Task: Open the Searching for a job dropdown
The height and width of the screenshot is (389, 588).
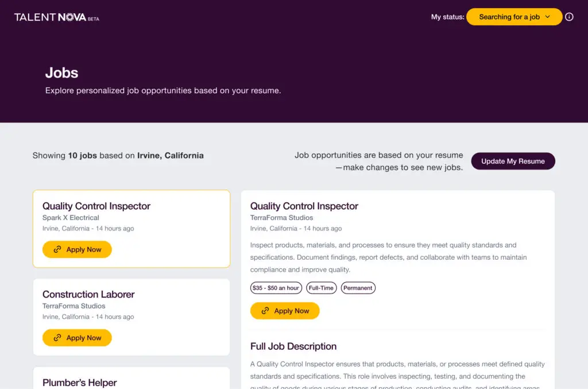Action: click(514, 17)
